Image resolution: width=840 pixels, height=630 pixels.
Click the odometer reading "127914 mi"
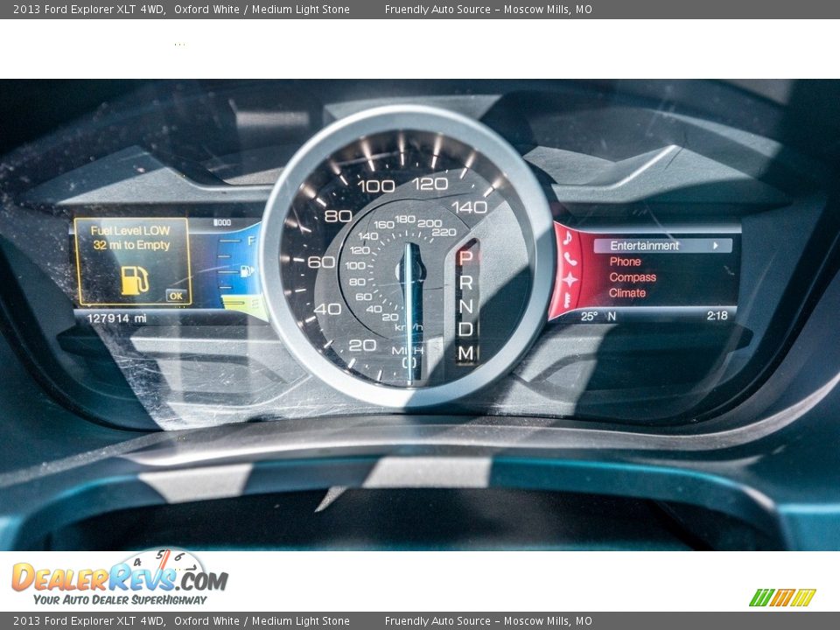pyautogui.click(x=116, y=318)
